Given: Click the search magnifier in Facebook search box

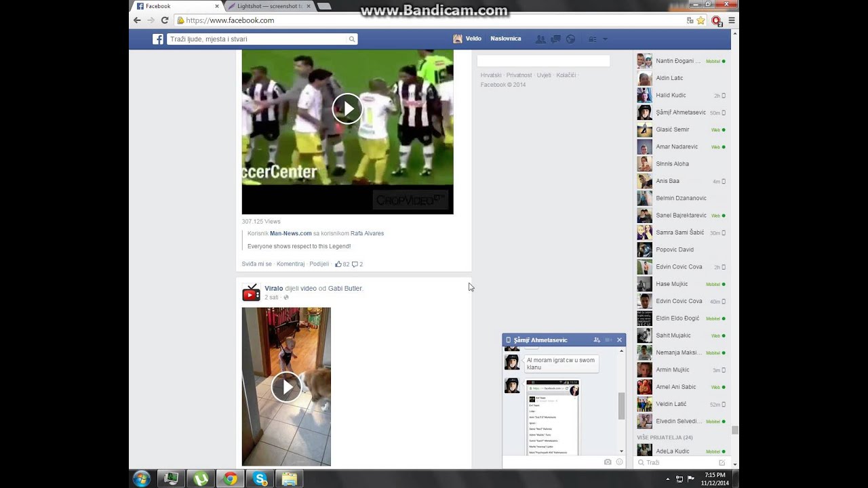Looking at the screenshot, I should (352, 39).
